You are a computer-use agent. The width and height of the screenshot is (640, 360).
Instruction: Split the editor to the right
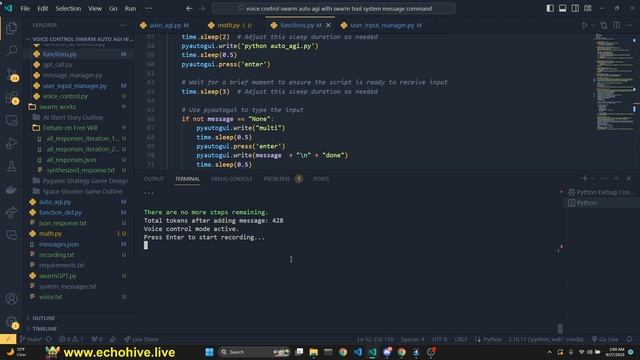pos(616,25)
